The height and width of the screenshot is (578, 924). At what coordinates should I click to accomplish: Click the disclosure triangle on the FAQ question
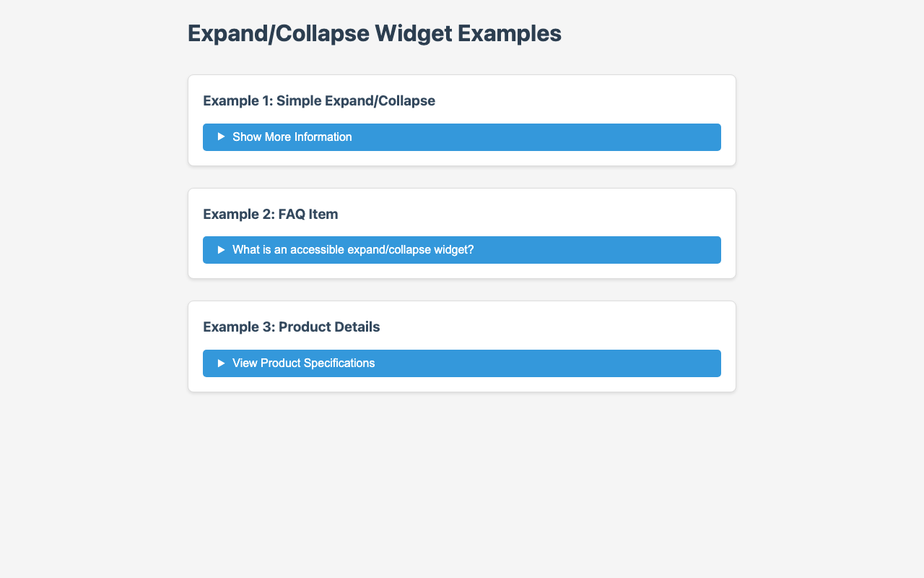point(222,250)
